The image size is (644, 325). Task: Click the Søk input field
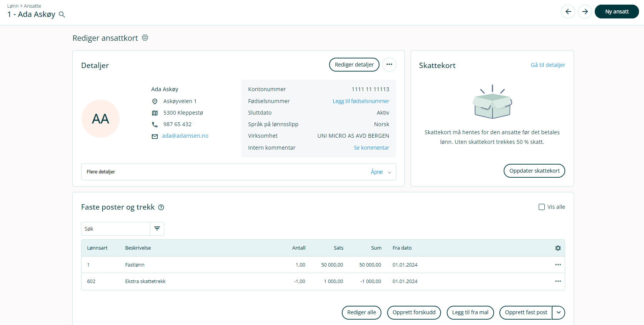115,229
